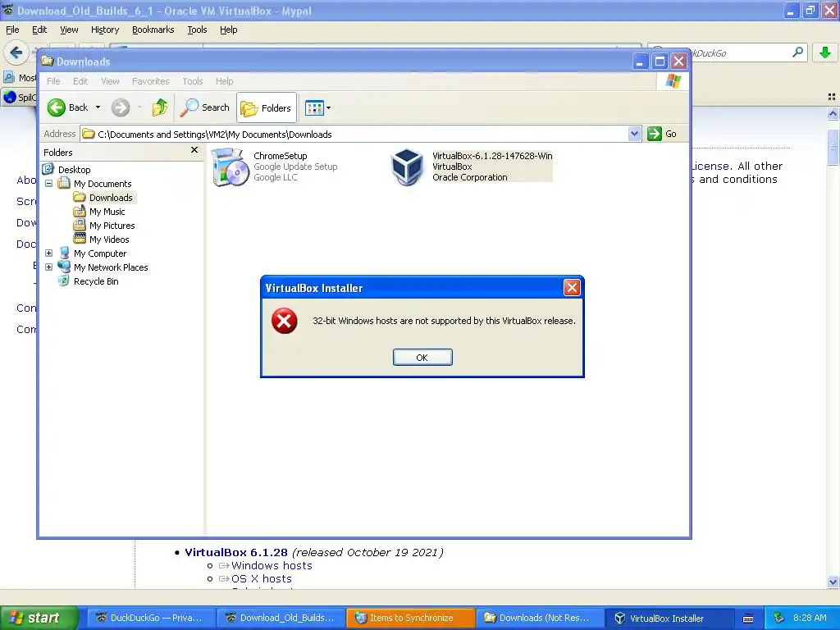Go up one folder level icon
The height and width of the screenshot is (630, 840).
tap(160, 107)
